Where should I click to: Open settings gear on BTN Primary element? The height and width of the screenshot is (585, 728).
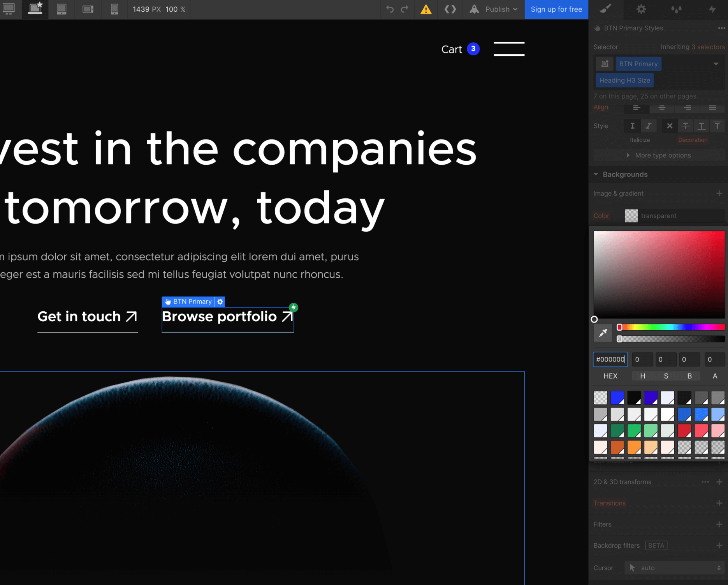(x=220, y=301)
